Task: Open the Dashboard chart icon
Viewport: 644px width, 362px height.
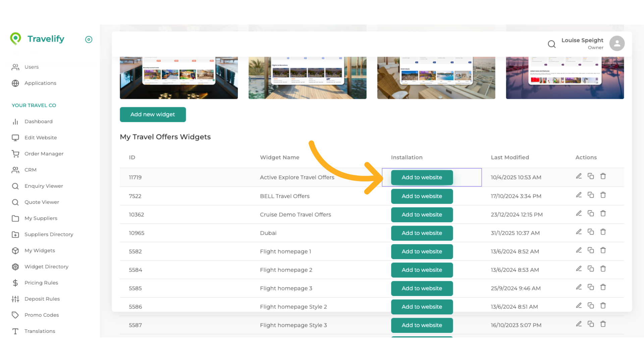Action: point(15,121)
